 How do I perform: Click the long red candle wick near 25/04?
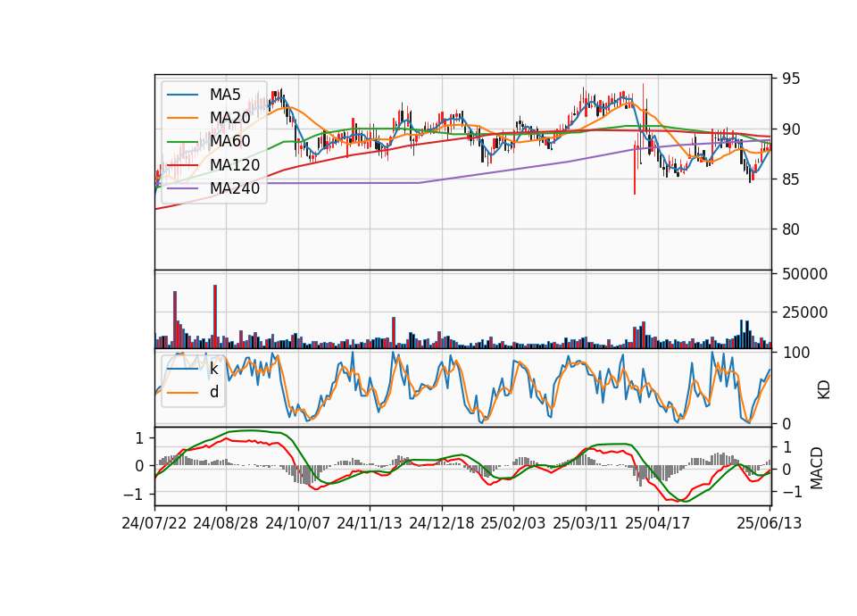pyautogui.click(x=635, y=167)
